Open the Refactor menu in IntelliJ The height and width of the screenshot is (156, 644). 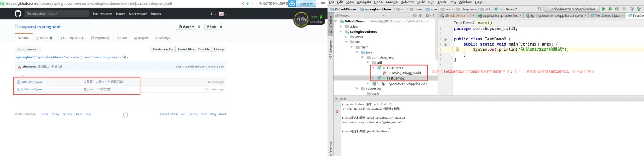click(407, 2)
